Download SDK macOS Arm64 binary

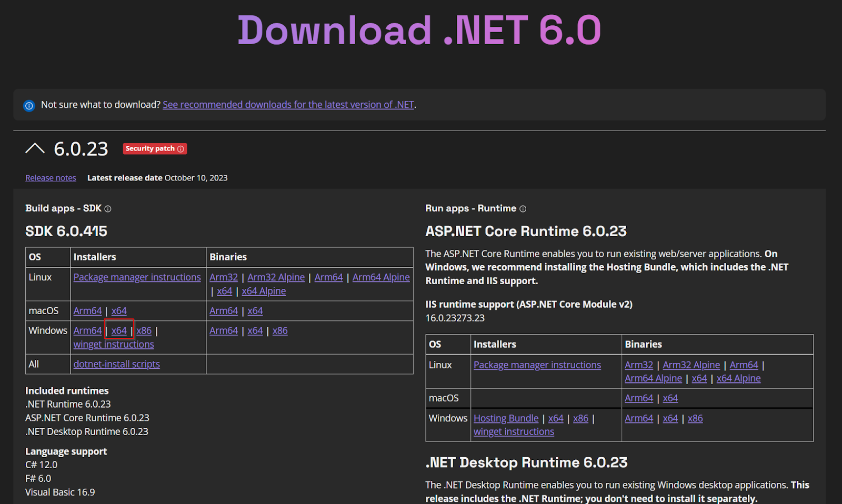[x=224, y=311]
